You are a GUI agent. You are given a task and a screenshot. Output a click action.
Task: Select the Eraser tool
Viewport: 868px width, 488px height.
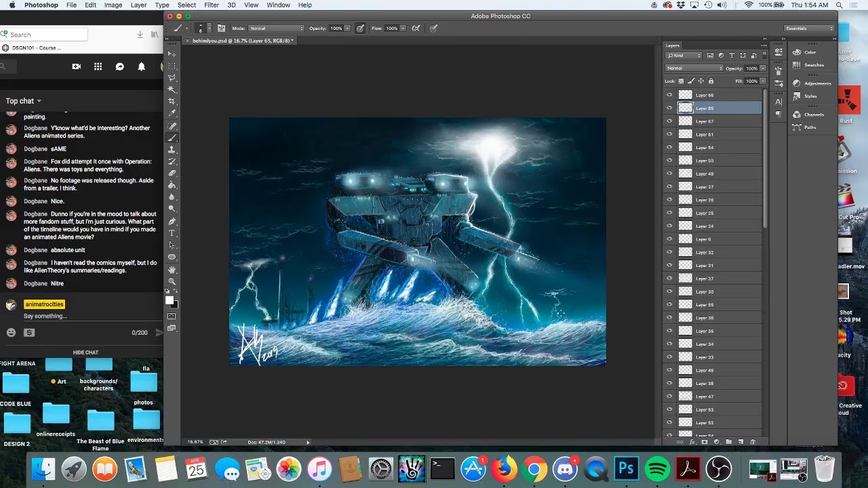tap(172, 173)
